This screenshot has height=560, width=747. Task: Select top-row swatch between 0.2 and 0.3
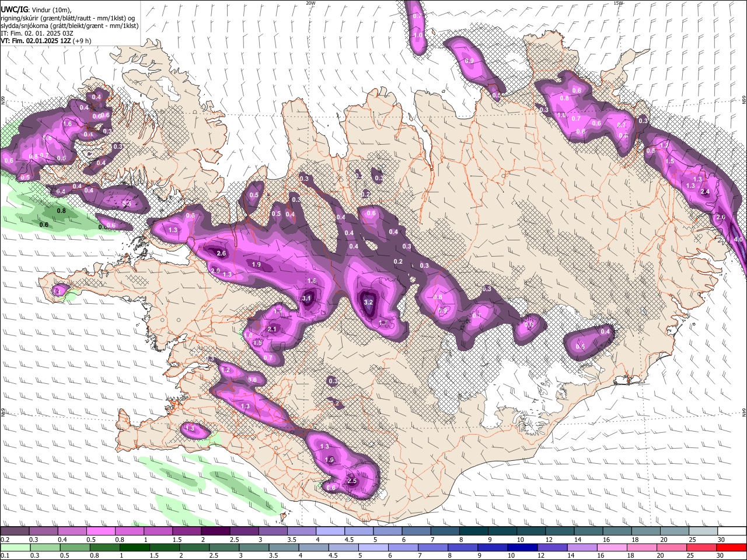coord(15,531)
